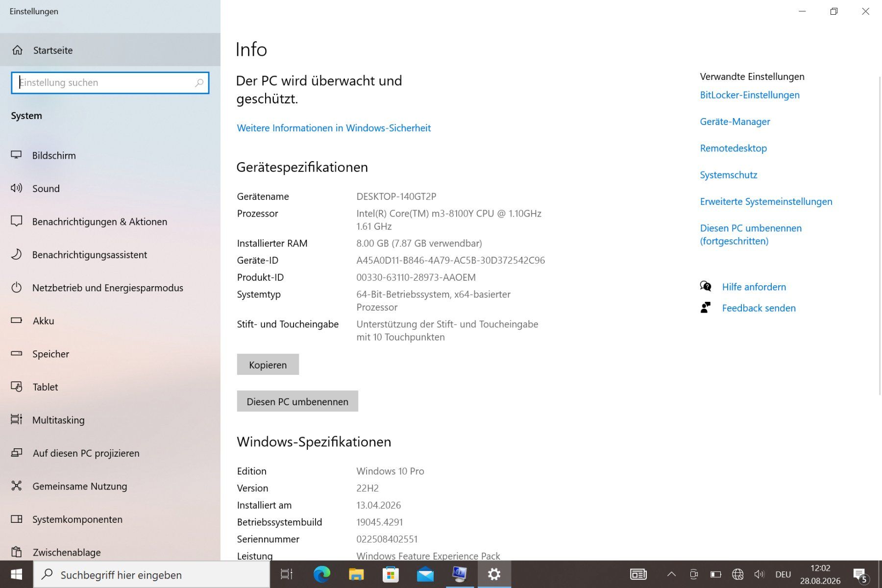
Task: Select the 8.00 GB RAM value
Action: (419, 243)
